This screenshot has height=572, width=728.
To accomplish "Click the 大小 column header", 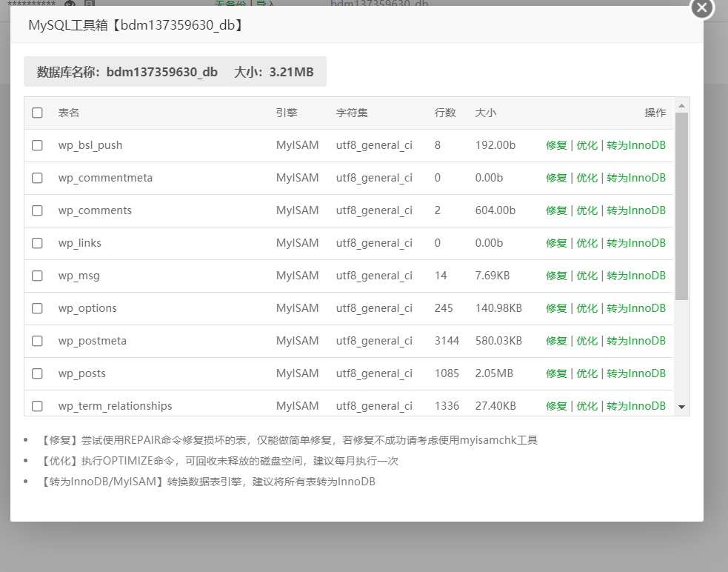I will pyautogui.click(x=486, y=113).
